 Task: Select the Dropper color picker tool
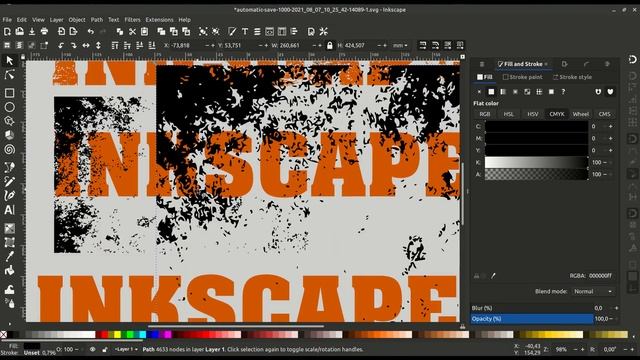click(x=9, y=256)
